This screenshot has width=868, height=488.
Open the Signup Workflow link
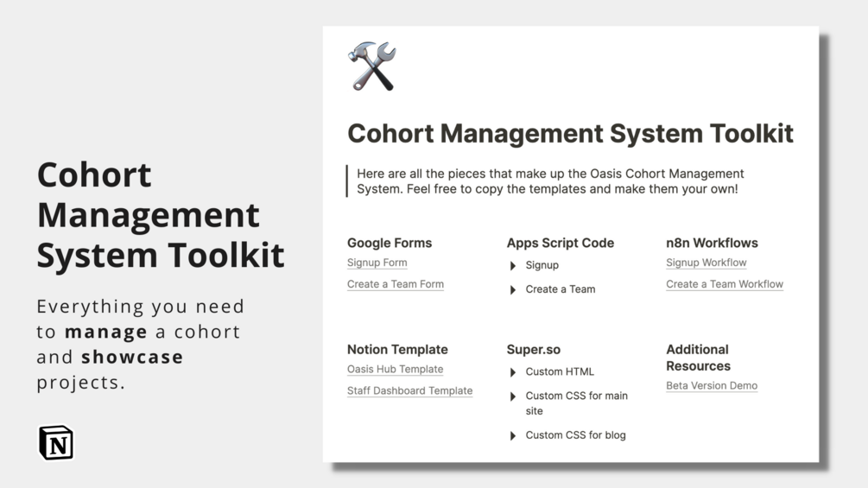tap(706, 263)
